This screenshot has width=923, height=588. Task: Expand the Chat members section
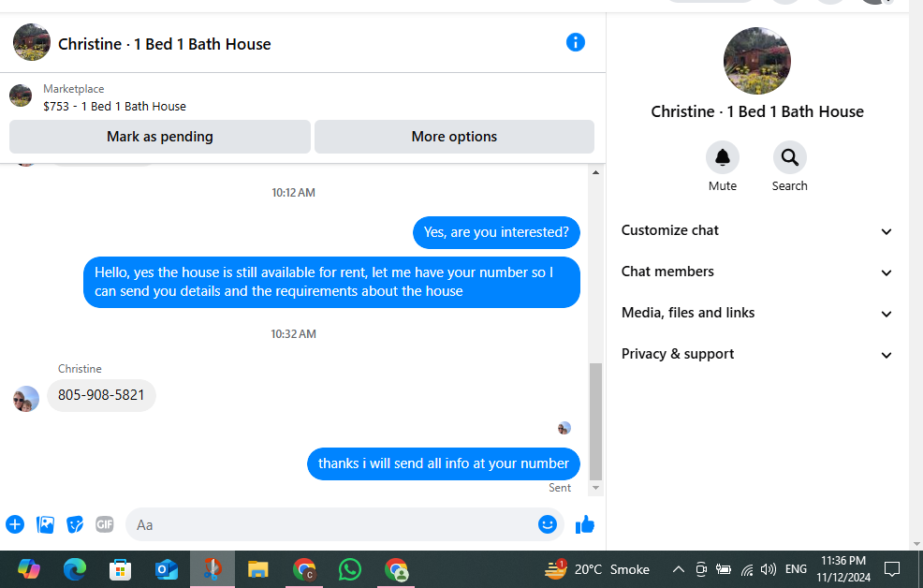point(756,272)
